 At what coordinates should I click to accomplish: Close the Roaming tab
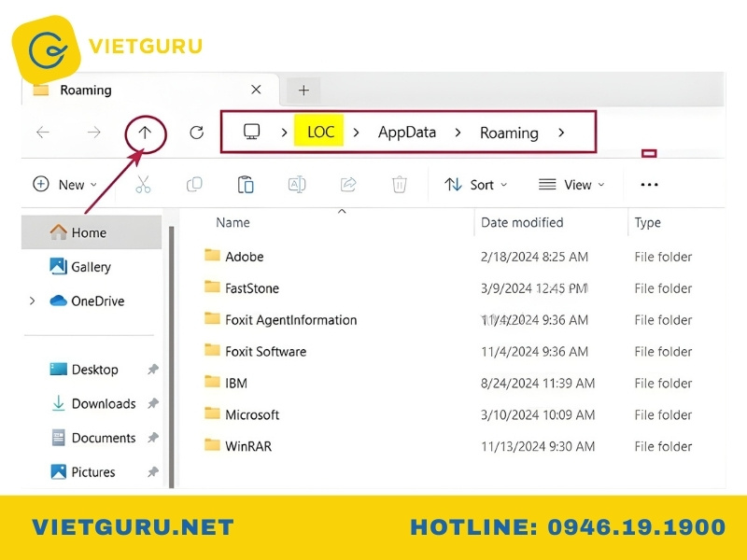tap(256, 90)
